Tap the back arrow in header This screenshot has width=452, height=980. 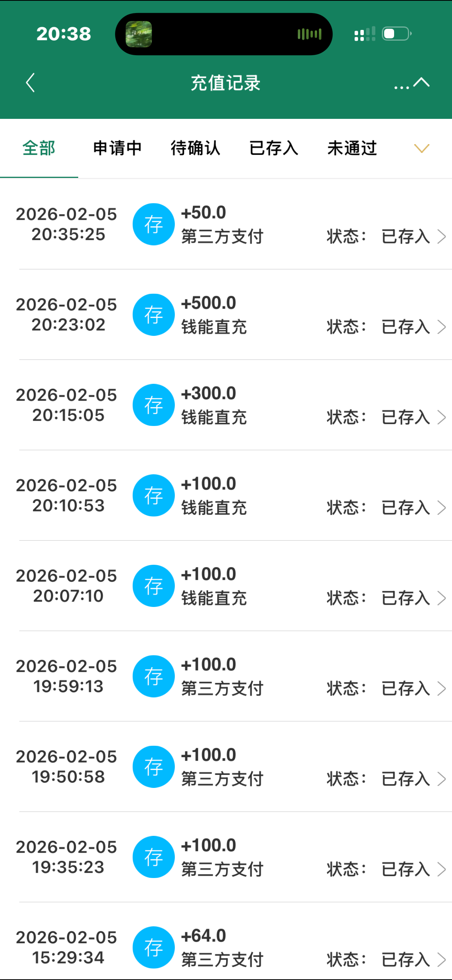[x=30, y=83]
